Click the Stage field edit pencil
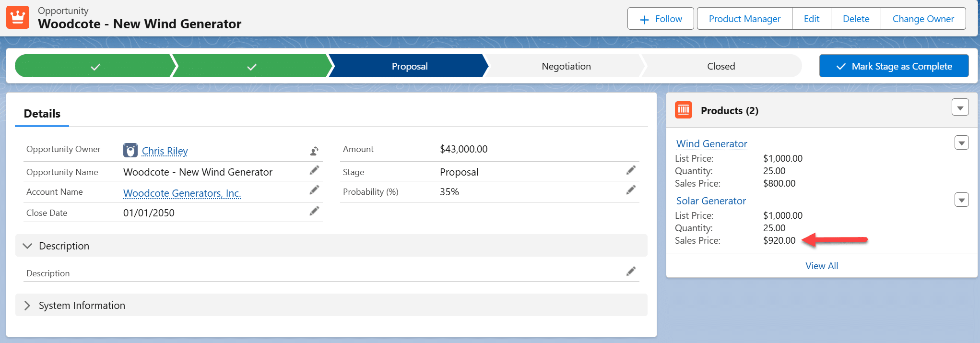This screenshot has width=980, height=343. point(631,170)
